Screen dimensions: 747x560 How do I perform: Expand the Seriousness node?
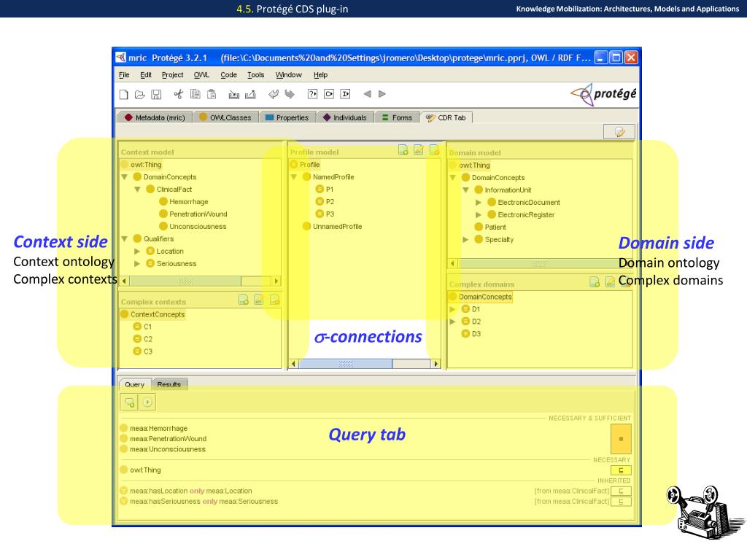coord(137,264)
